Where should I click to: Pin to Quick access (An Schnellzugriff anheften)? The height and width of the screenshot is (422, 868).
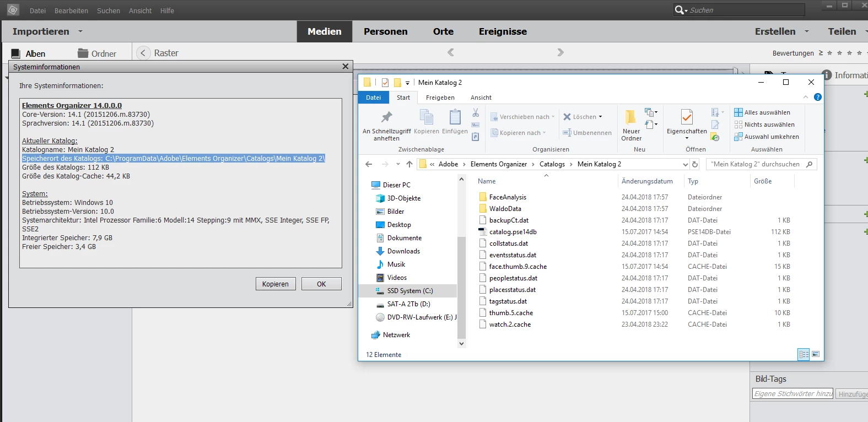(386, 125)
